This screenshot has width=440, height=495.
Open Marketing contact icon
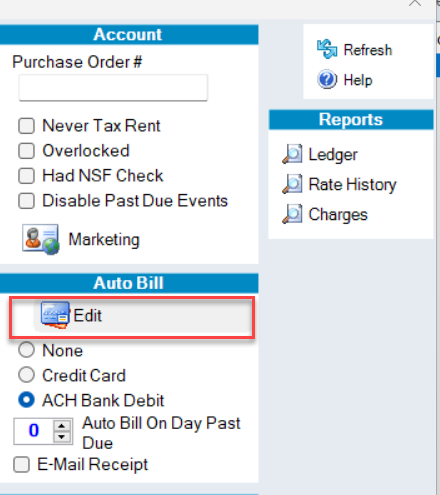pos(41,239)
